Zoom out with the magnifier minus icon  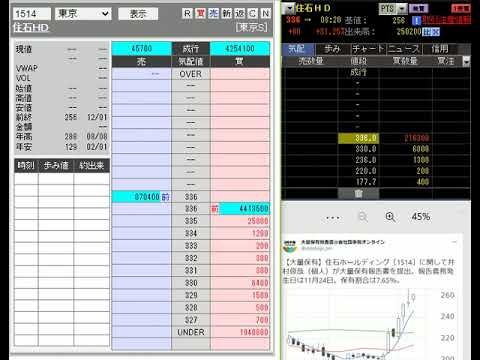(x=363, y=217)
